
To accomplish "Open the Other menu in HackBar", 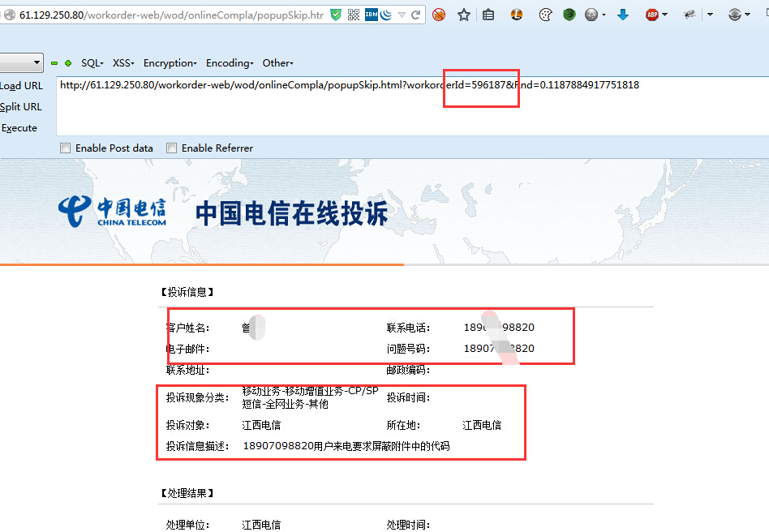I will [x=277, y=62].
